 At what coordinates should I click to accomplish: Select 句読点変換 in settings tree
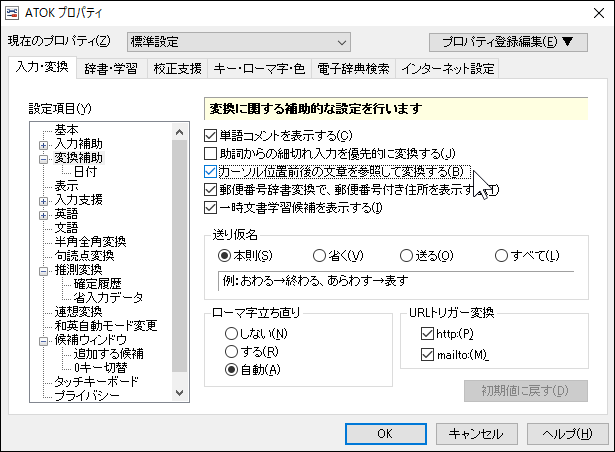(84, 256)
